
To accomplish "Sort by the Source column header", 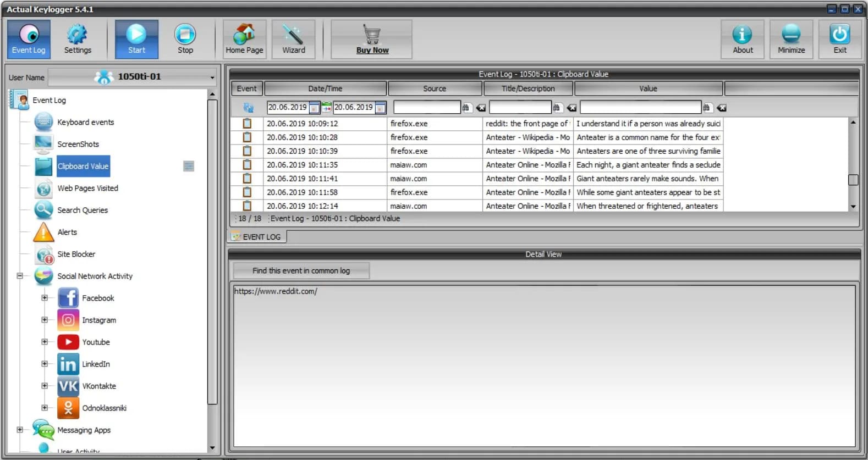I will pyautogui.click(x=435, y=88).
